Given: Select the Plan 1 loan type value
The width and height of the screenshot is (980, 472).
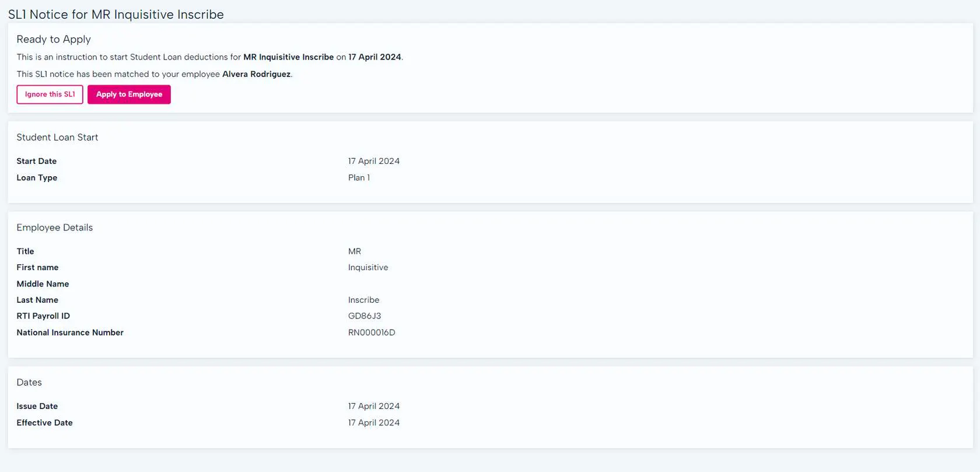Looking at the screenshot, I should point(359,177).
